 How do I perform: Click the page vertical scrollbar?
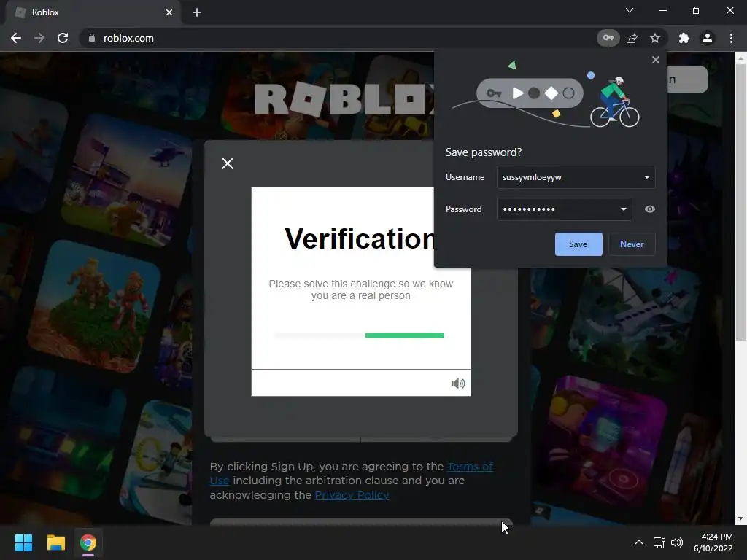tap(740, 203)
